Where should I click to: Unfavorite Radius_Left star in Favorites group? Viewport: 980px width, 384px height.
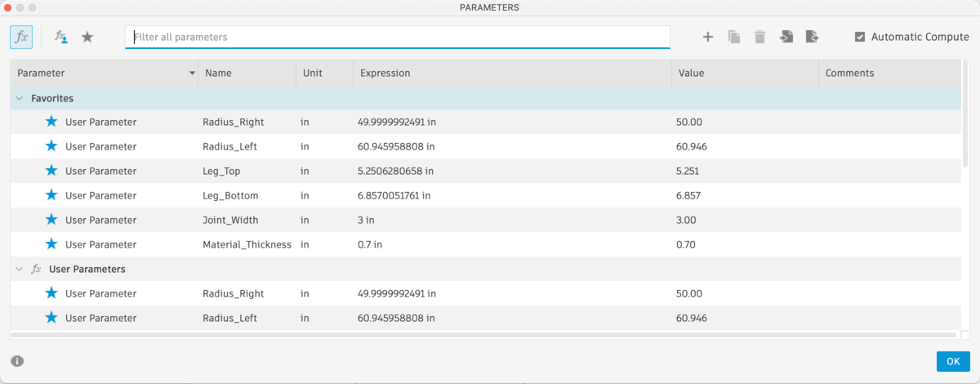[51, 146]
